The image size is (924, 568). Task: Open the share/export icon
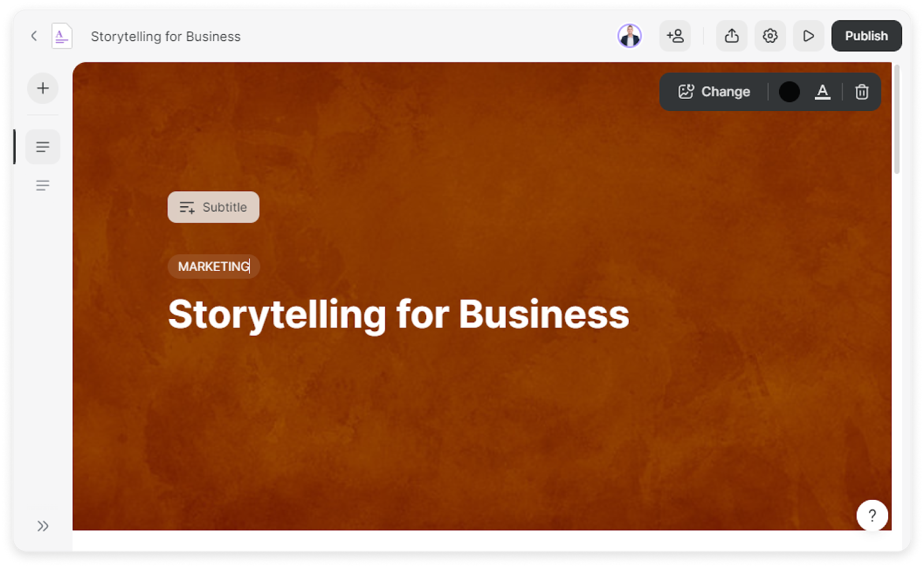(732, 36)
